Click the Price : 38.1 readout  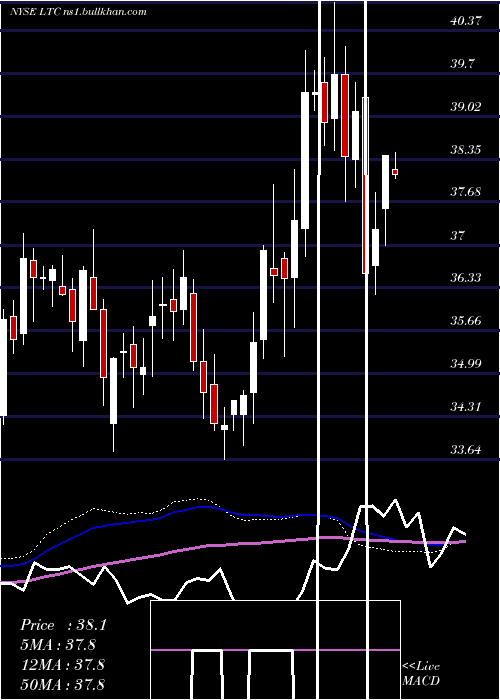63,625
